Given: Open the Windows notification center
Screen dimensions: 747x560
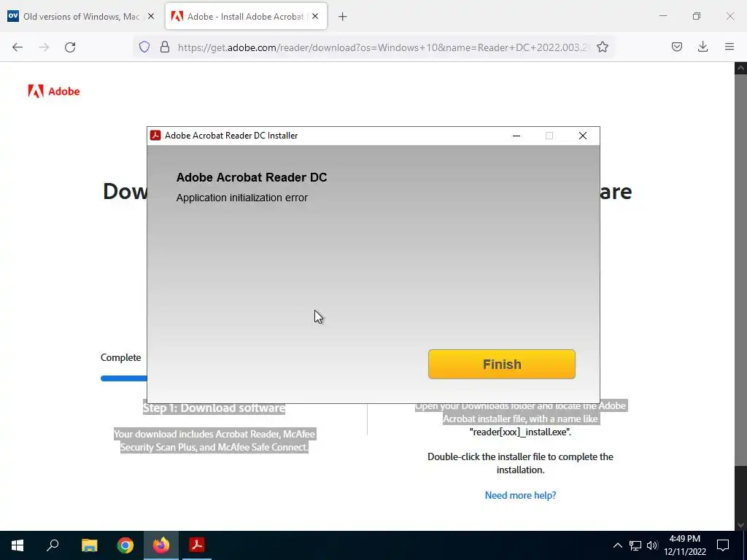Looking at the screenshot, I should click(723, 545).
